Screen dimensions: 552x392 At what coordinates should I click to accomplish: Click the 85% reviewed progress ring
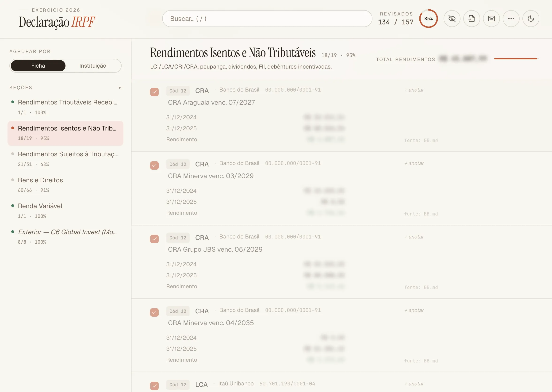point(428,19)
